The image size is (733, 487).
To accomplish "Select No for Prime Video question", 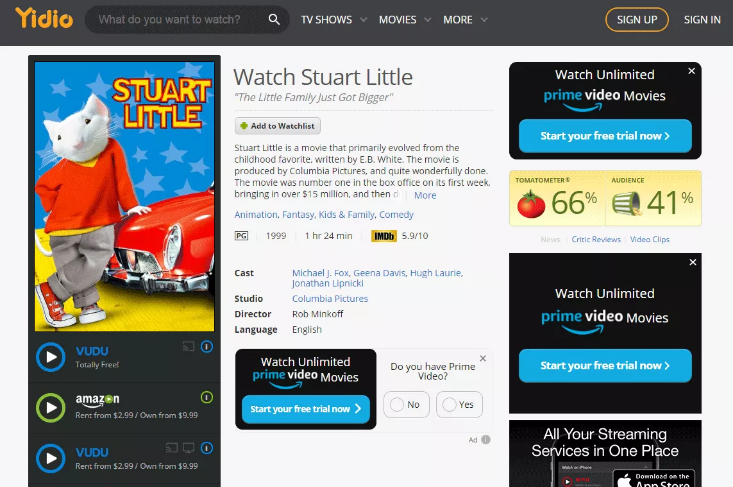I will (406, 404).
